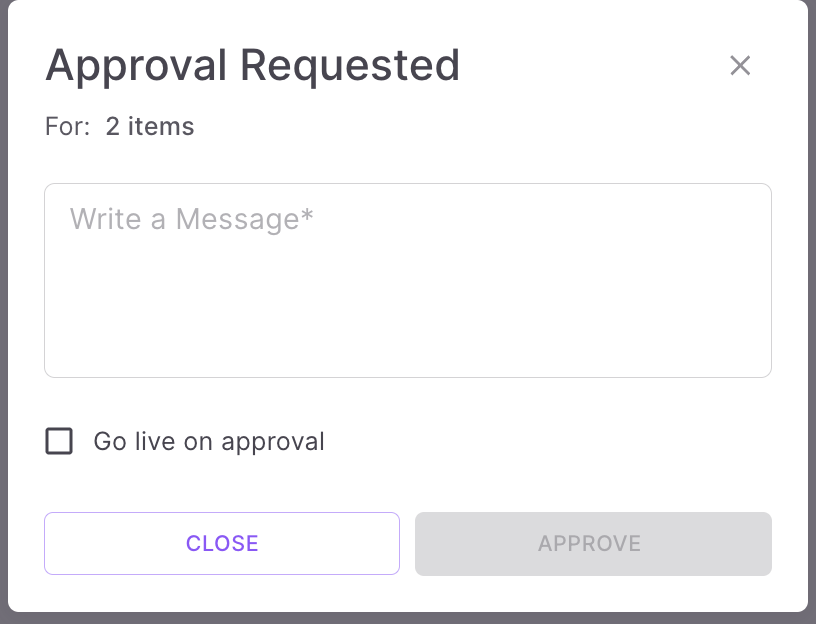The height and width of the screenshot is (624, 816).
Task: Click the "Approval Requested" dialog title
Action: point(252,66)
